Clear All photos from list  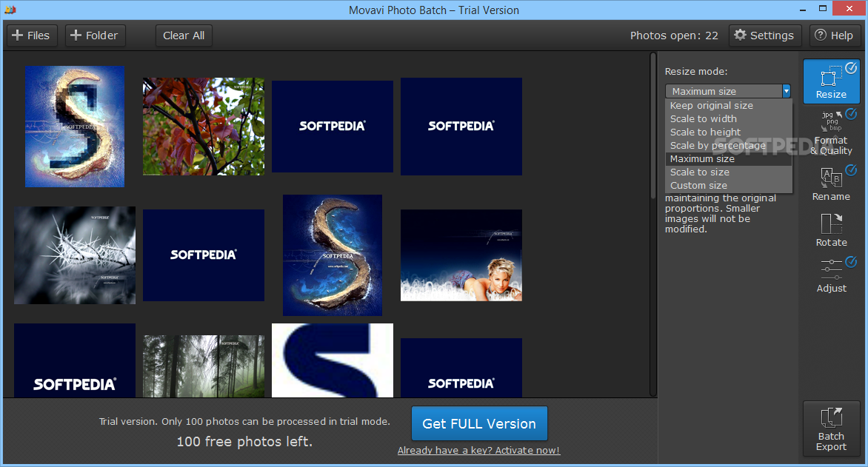(184, 36)
